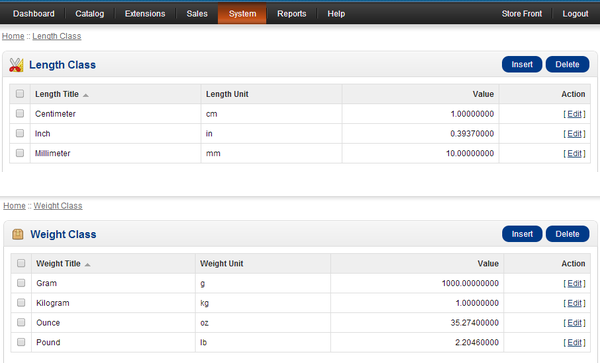Edit the Pound weight class

574,342
